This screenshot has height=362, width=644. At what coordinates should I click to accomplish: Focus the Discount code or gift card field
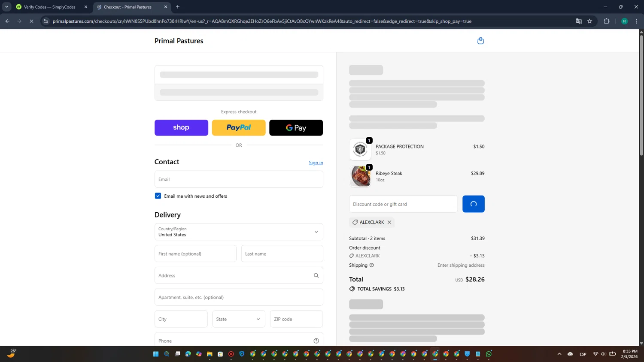(404, 204)
